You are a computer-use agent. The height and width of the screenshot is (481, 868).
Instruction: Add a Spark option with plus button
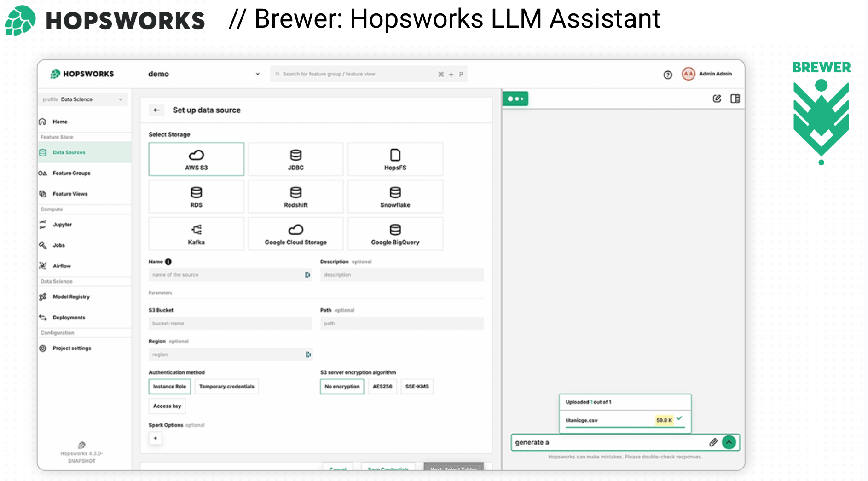(155, 438)
